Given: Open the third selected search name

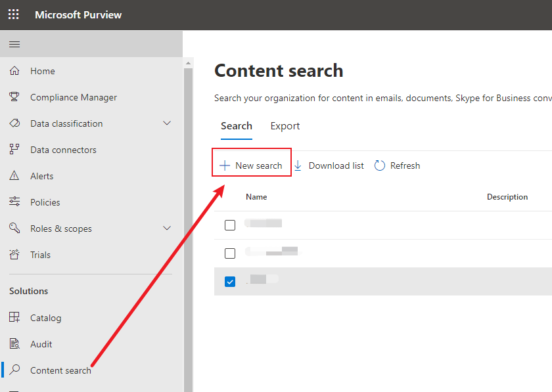Looking at the screenshot, I should click(262, 279).
